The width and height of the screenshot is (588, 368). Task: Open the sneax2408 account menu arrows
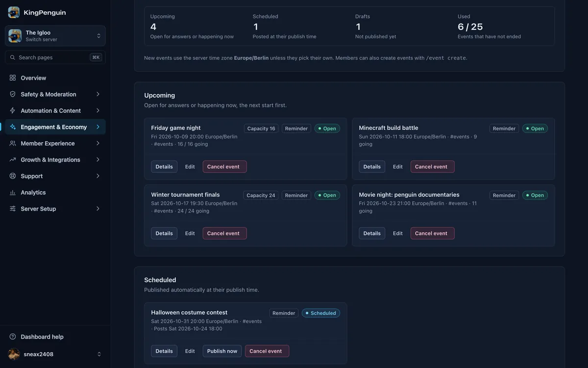99,354
